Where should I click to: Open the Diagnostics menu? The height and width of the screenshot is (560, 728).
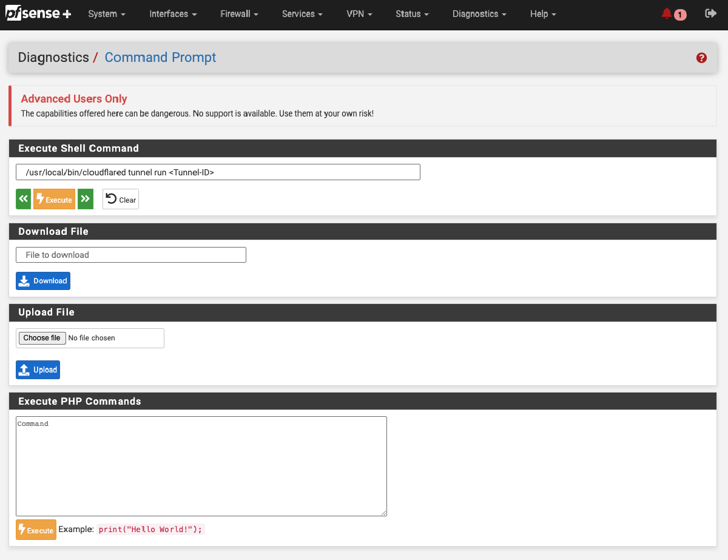click(479, 14)
